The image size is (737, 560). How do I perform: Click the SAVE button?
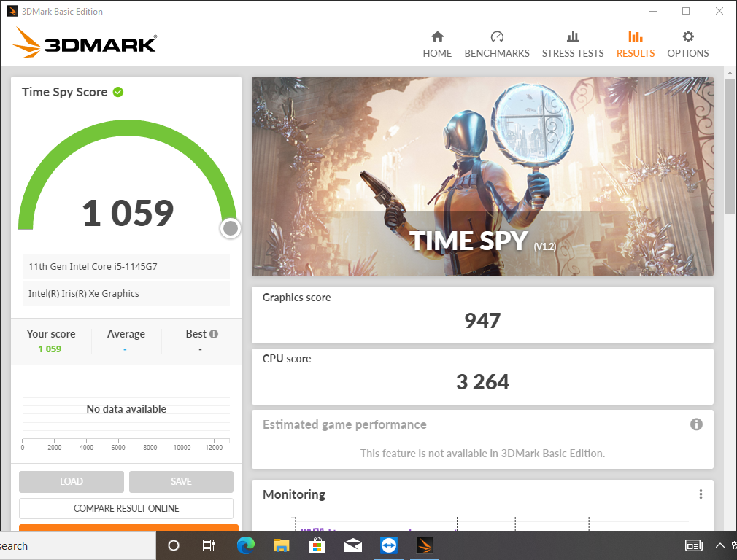[181, 481]
